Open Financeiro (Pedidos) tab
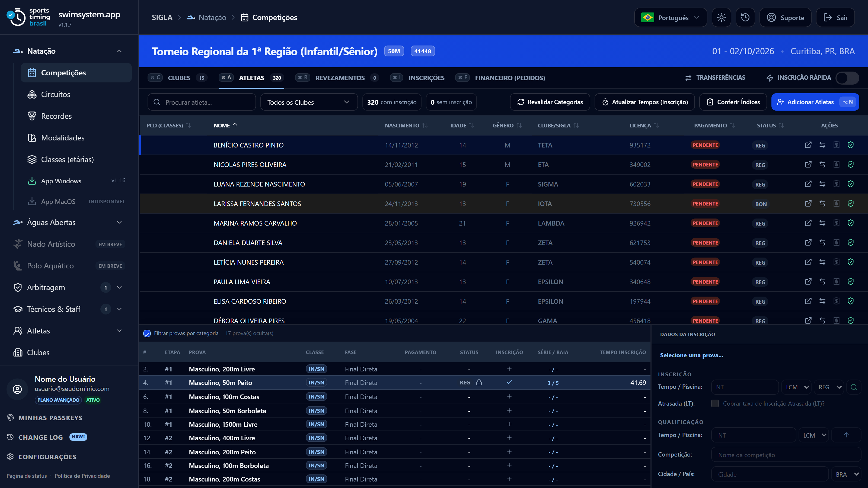This screenshot has height=488, width=868. 500,78
